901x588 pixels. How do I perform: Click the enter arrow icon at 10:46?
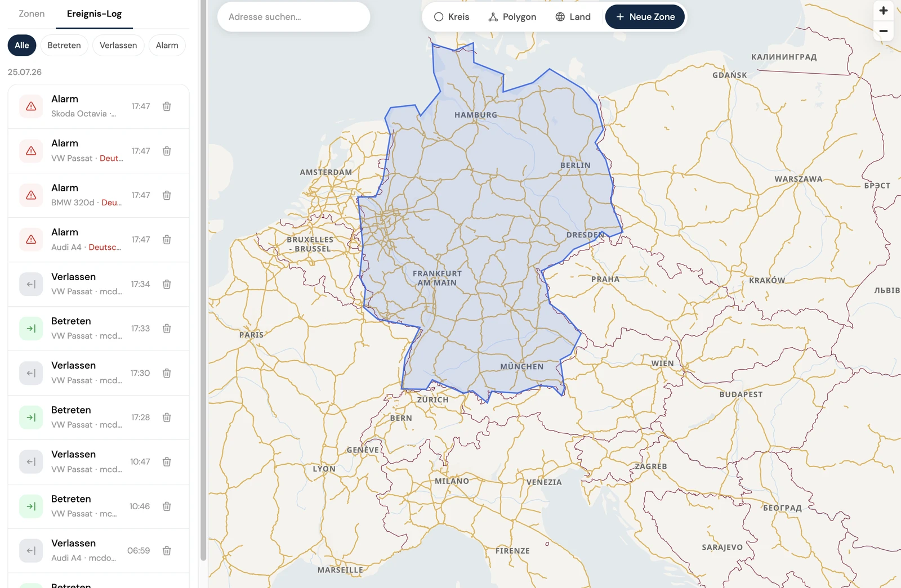coord(31,506)
